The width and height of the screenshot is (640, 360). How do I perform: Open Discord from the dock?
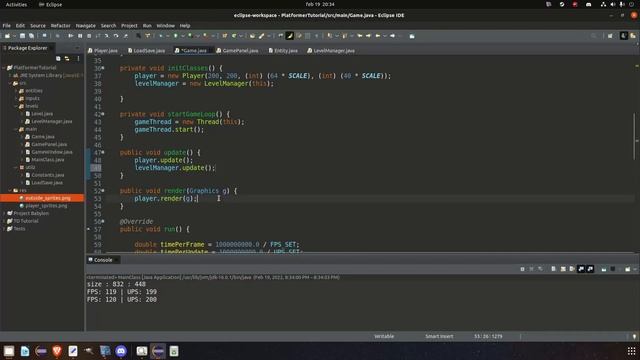point(121,351)
